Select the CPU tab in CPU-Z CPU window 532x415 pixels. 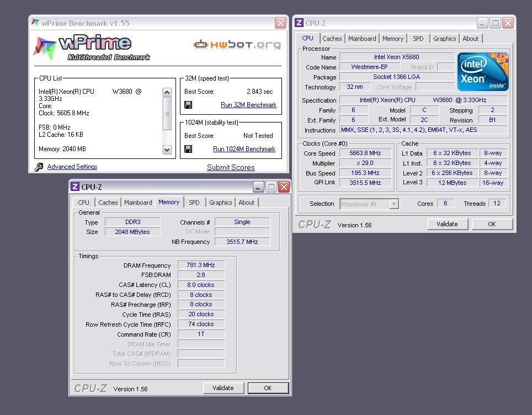pyautogui.click(x=308, y=38)
